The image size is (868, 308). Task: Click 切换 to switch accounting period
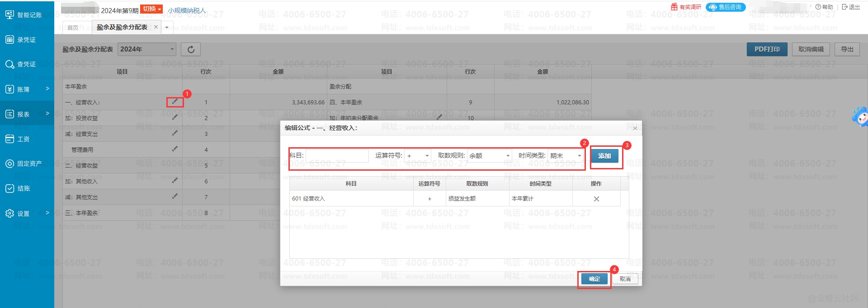click(x=151, y=9)
